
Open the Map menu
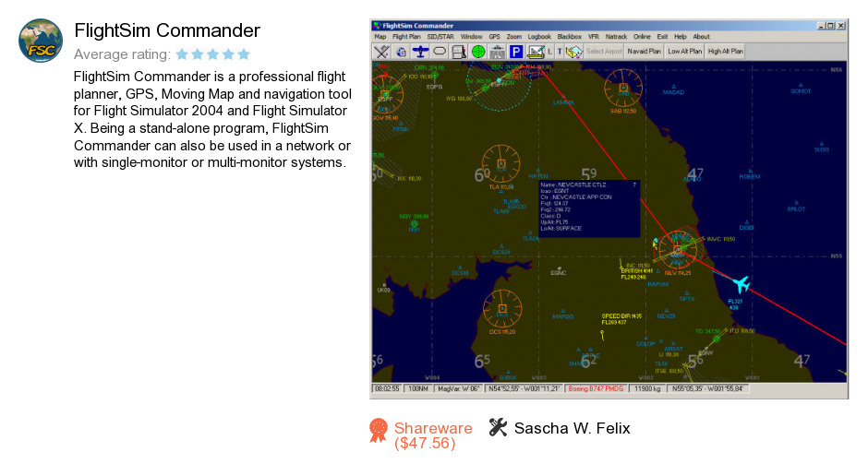[x=380, y=37]
